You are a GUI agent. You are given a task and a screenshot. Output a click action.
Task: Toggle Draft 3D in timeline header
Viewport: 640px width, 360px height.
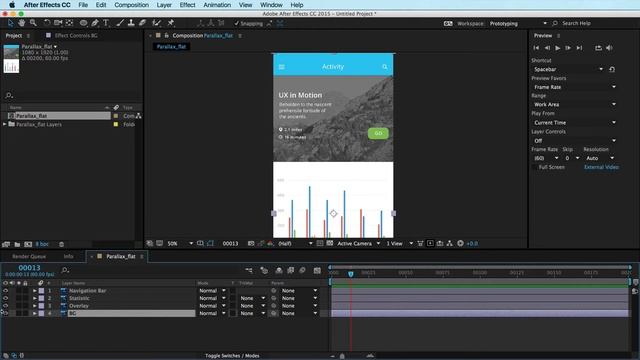point(264,270)
